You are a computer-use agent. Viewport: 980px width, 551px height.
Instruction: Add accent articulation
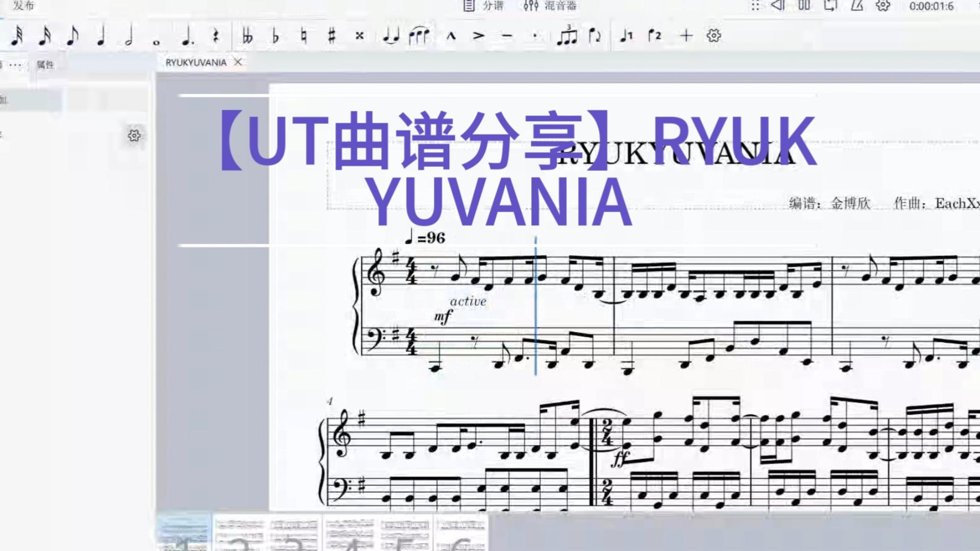(x=478, y=36)
